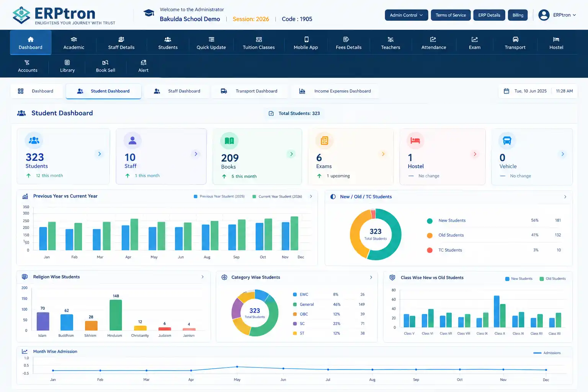Open the Academic module icon

point(74,43)
